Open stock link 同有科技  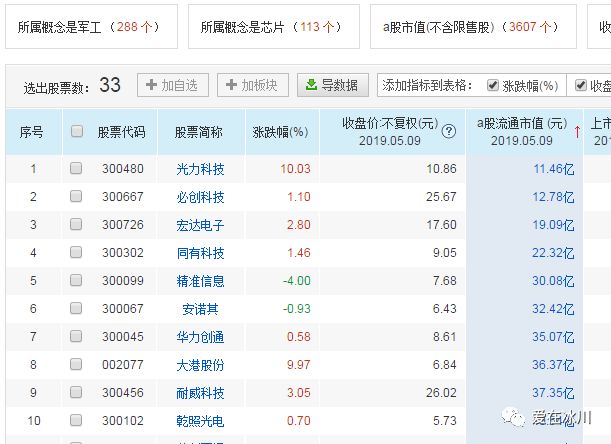pyautogui.click(x=200, y=253)
